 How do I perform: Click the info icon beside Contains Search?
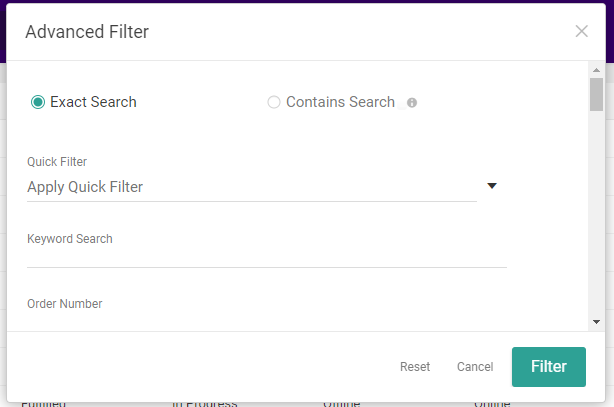412,103
